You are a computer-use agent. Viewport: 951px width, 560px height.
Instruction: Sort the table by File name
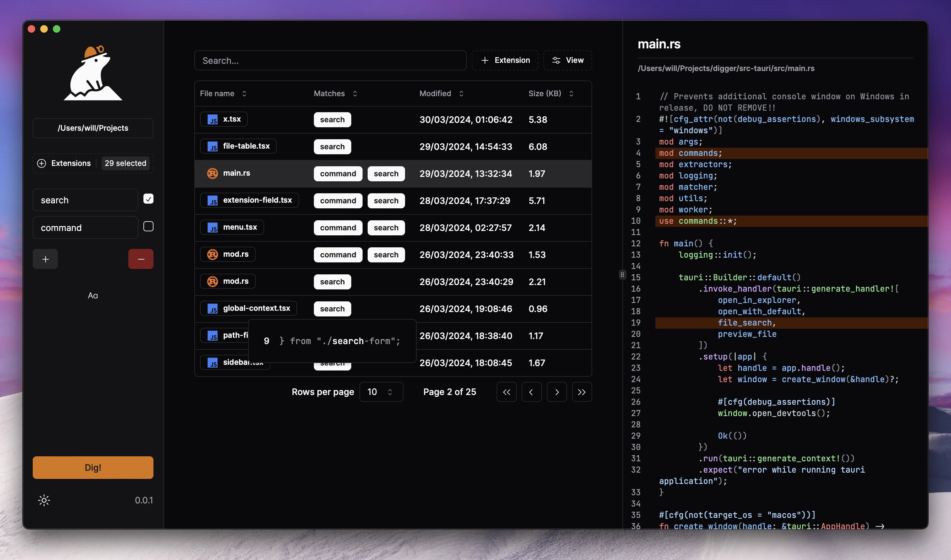click(223, 94)
